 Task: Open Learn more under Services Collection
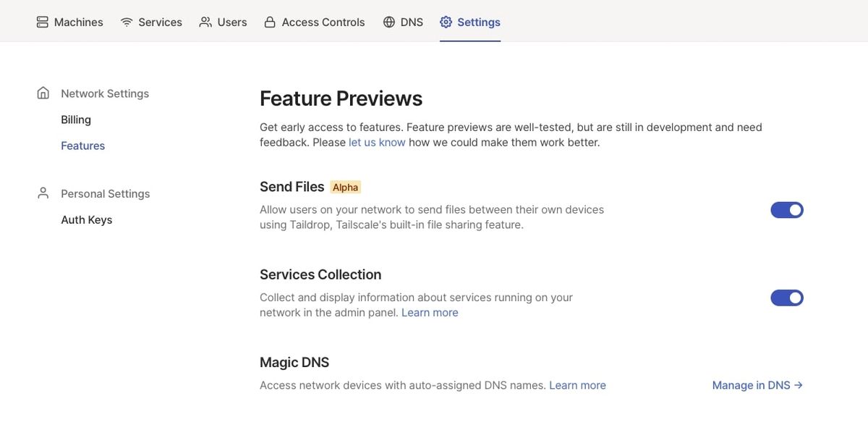click(x=430, y=311)
